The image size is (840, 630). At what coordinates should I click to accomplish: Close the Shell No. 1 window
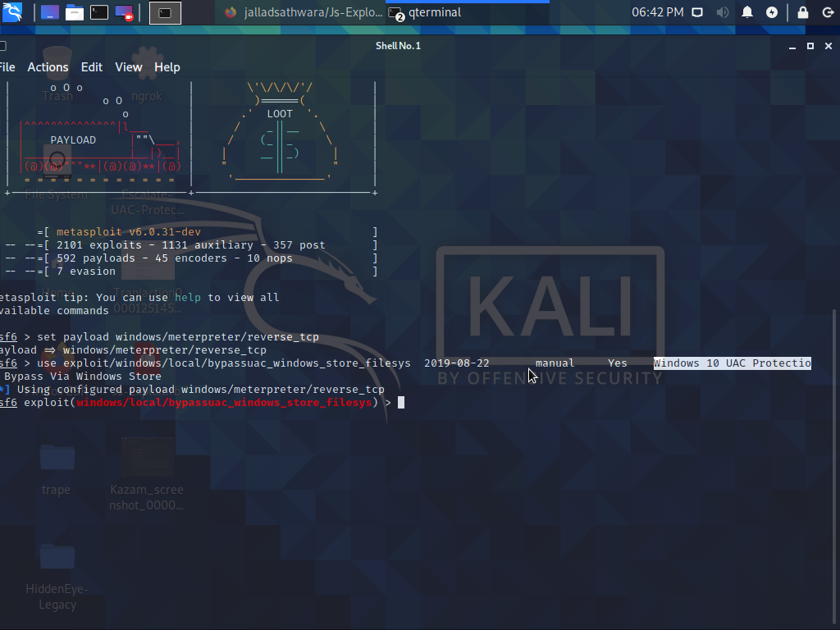tap(829, 46)
